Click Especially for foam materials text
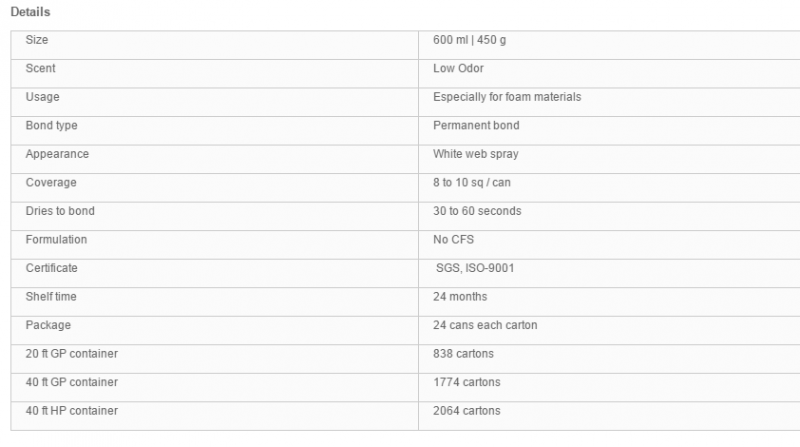The width and height of the screenshot is (800, 447). point(507,97)
